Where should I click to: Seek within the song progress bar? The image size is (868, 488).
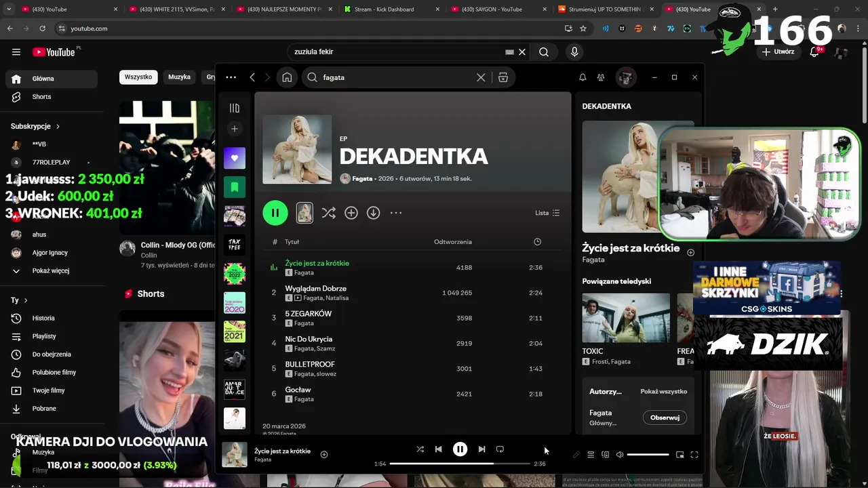(459, 464)
